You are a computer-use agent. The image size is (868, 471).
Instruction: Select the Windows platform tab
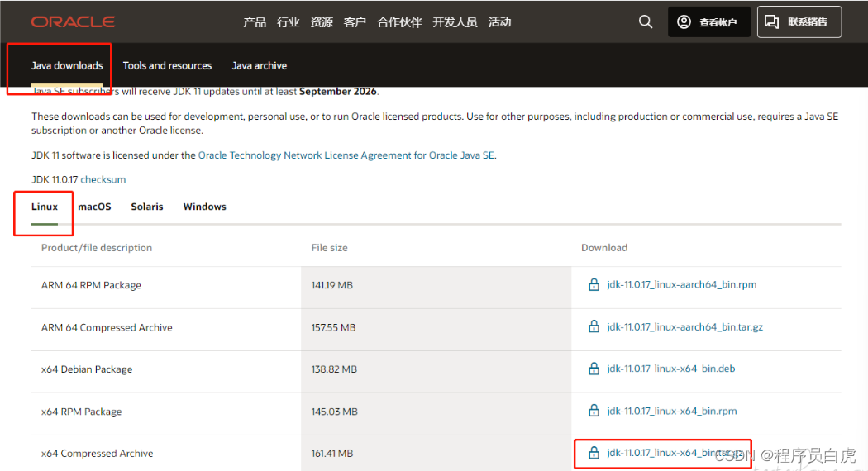(x=204, y=207)
